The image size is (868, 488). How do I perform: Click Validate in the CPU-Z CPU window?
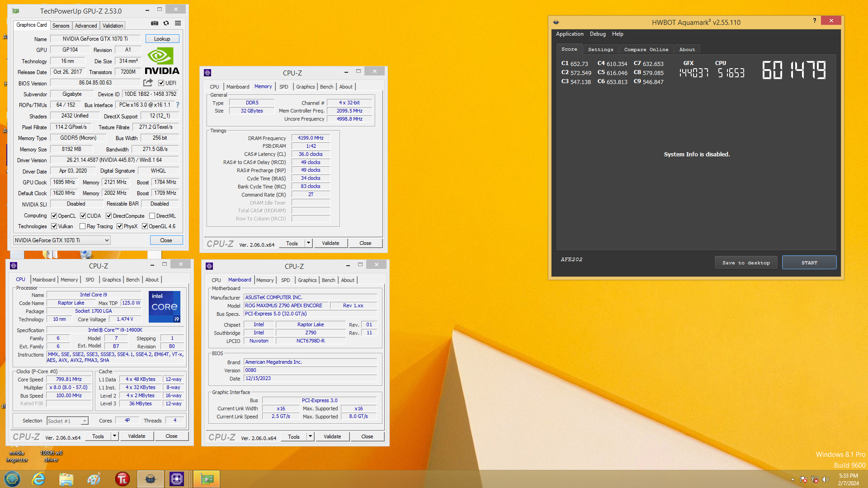pos(137,436)
